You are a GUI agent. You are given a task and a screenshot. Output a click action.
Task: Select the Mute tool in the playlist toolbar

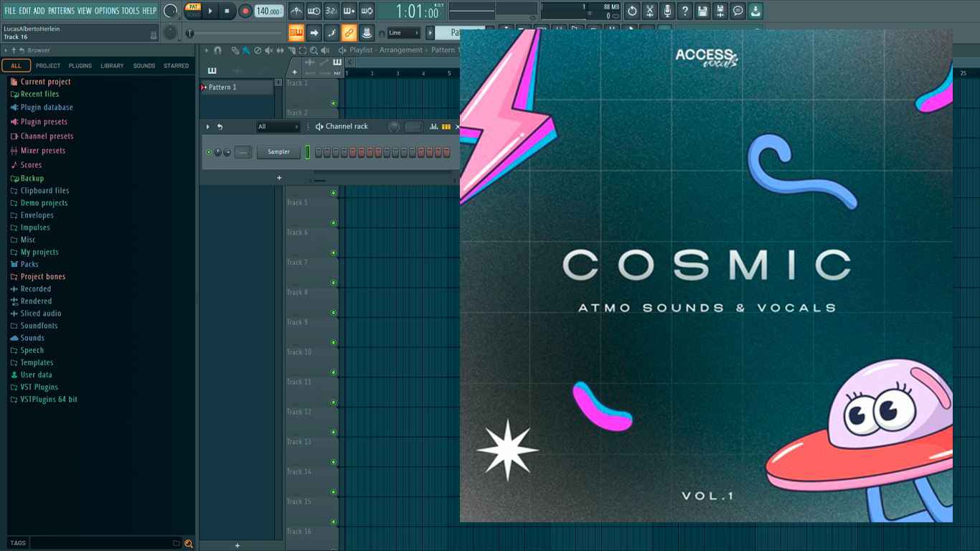tap(269, 50)
